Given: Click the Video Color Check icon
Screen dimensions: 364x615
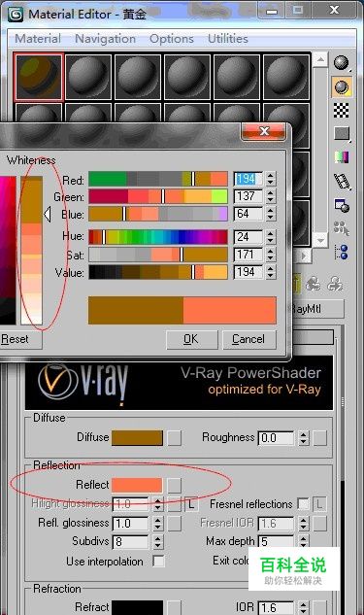Looking at the screenshot, I should (342, 157).
